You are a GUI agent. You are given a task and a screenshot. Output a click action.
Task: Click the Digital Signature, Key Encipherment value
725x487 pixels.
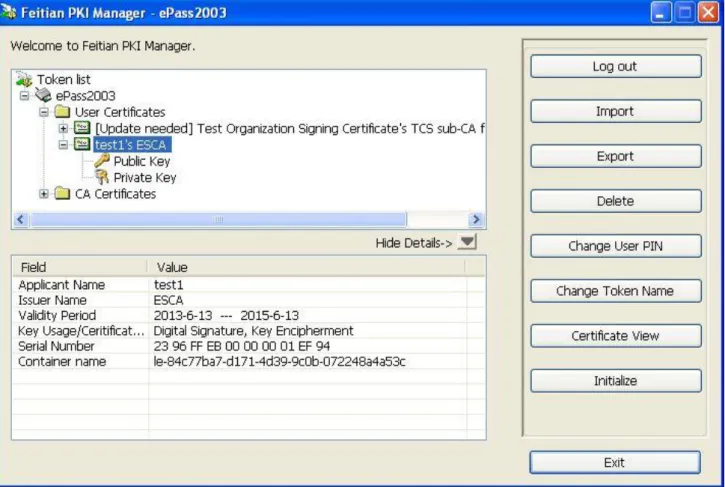point(253,331)
